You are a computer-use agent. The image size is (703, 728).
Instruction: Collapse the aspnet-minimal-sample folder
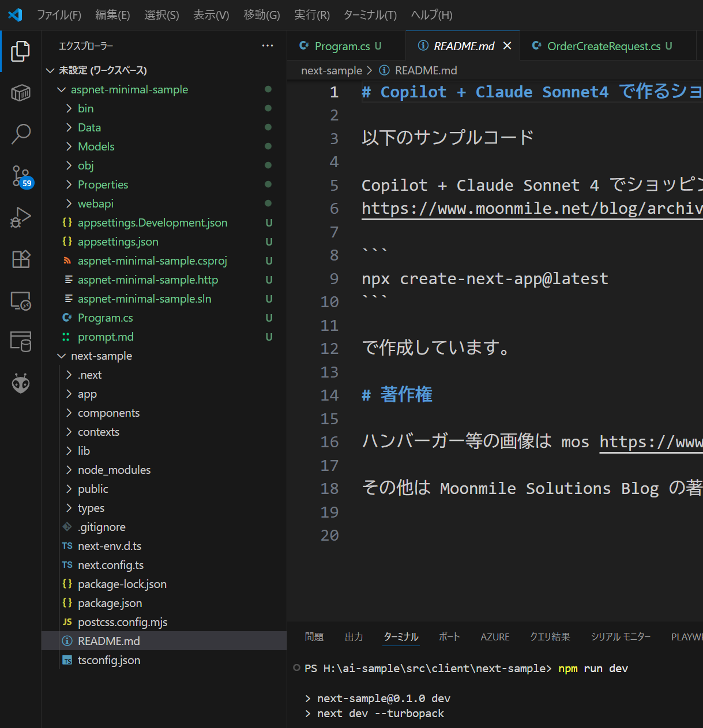pos(129,89)
